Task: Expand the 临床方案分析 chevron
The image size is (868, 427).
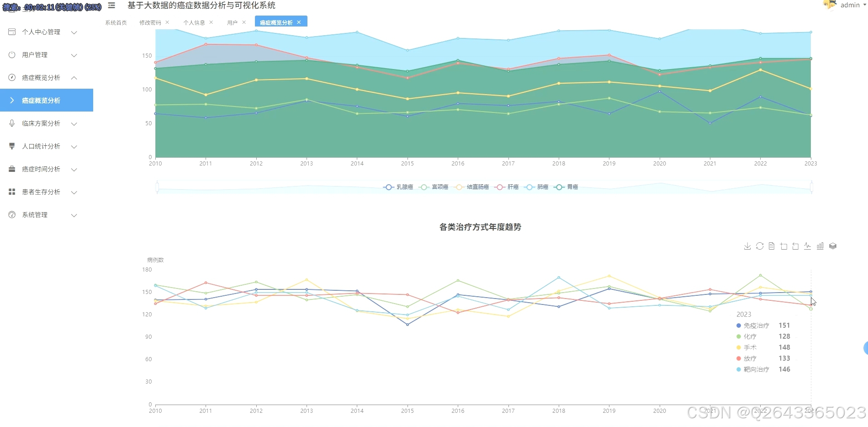Action: tap(74, 123)
